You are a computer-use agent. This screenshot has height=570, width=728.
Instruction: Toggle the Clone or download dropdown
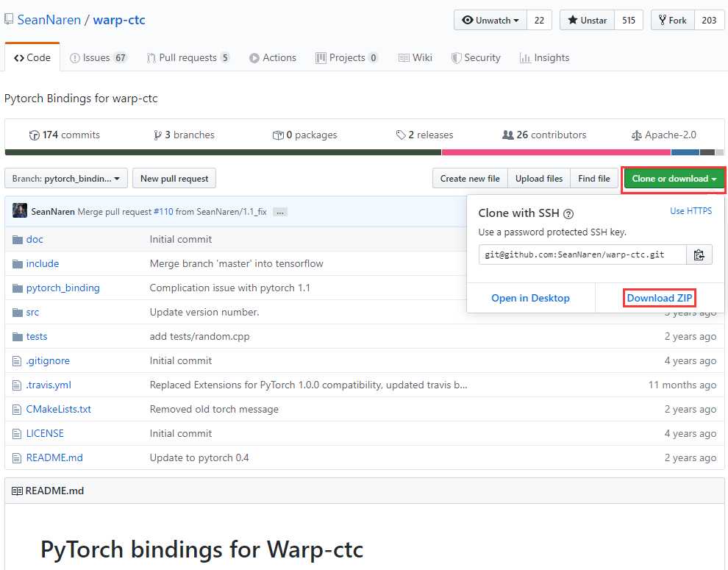pos(674,179)
